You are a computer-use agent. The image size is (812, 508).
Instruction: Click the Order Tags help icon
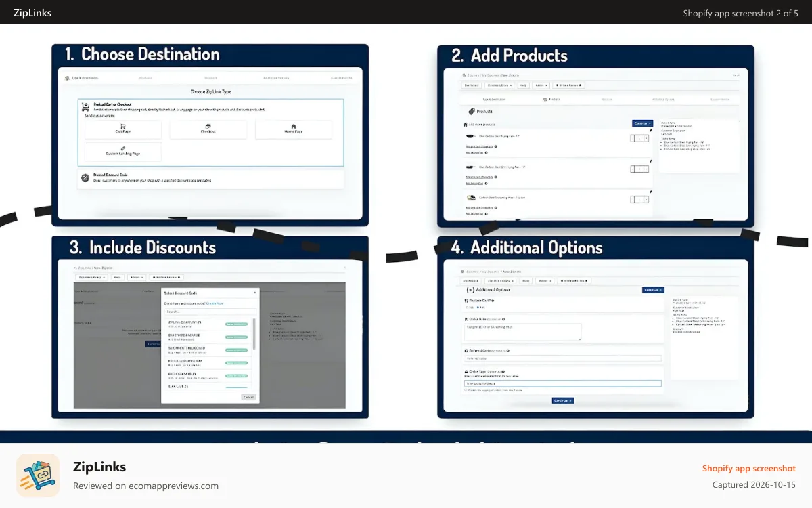[x=503, y=371]
